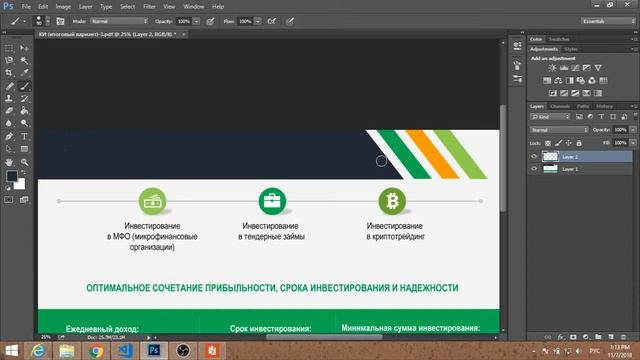The width and height of the screenshot is (640, 360).
Task: Toggle airbrush mode in options bar
Action: (x=272, y=21)
